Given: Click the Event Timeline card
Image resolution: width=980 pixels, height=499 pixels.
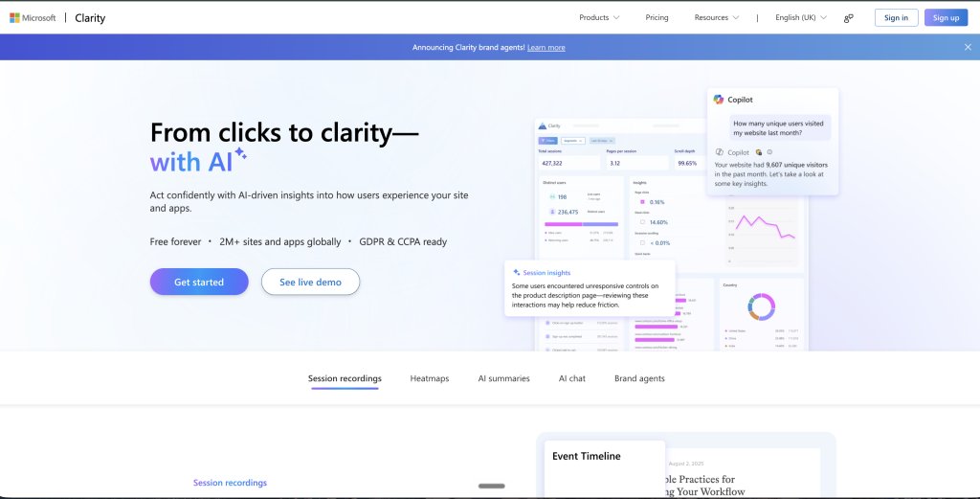Looking at the screenshot, I should 605,468.
